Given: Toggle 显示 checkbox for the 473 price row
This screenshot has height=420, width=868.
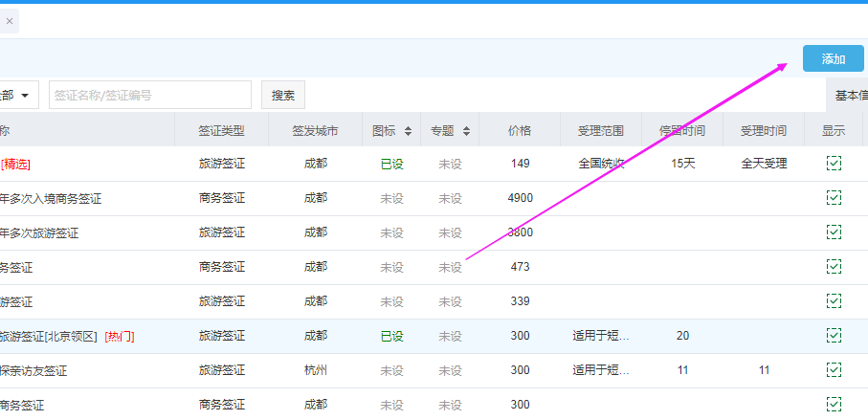Looking at the screenshot, I should (834, 267).
